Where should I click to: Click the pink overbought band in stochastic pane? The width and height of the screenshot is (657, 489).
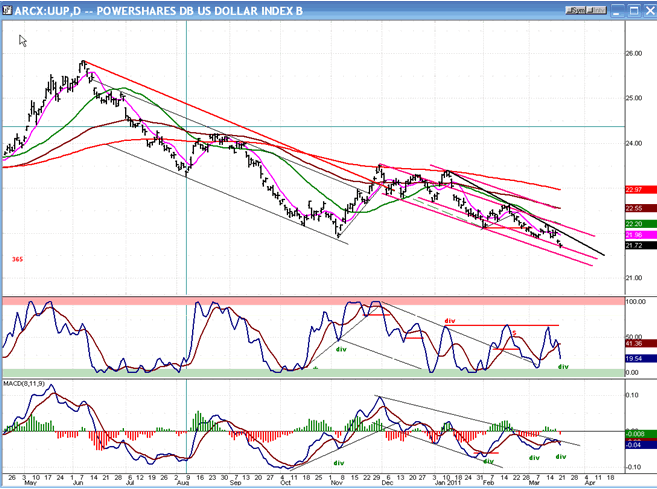pyautogui.click(x=313, y=301)
